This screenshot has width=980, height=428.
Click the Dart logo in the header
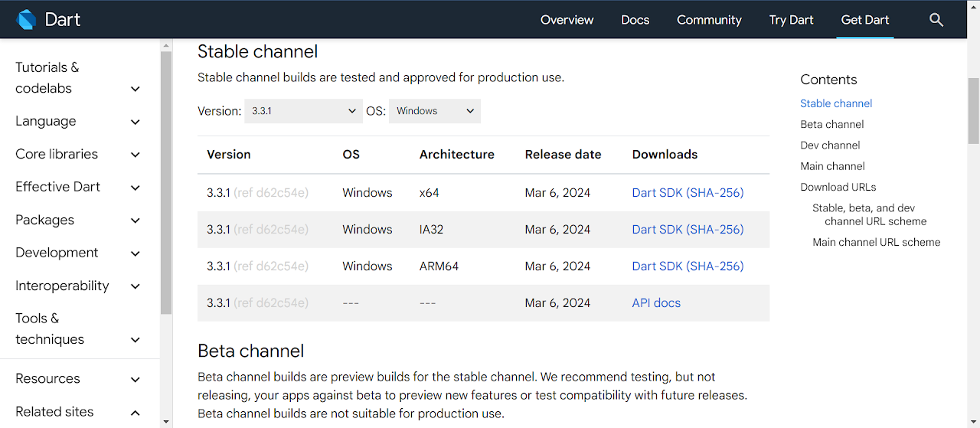click(x=48, y=19)
